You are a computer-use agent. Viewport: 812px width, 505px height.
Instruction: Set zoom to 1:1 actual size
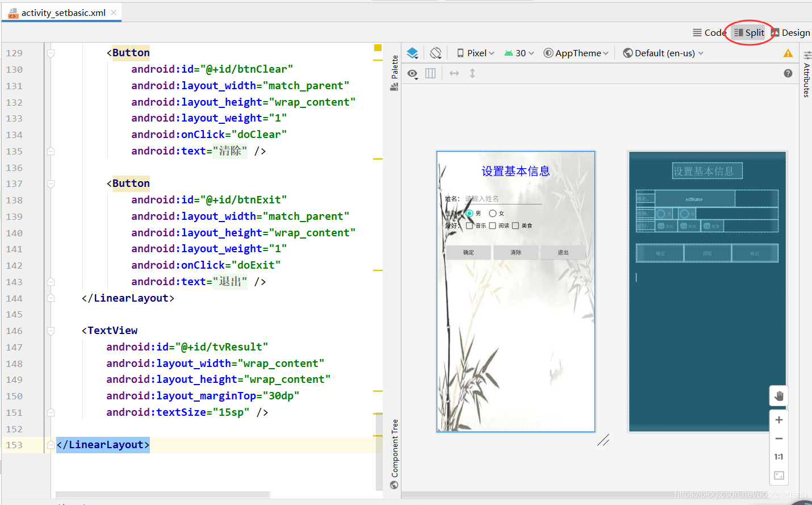pyautogui.click(x=779, y=457)
